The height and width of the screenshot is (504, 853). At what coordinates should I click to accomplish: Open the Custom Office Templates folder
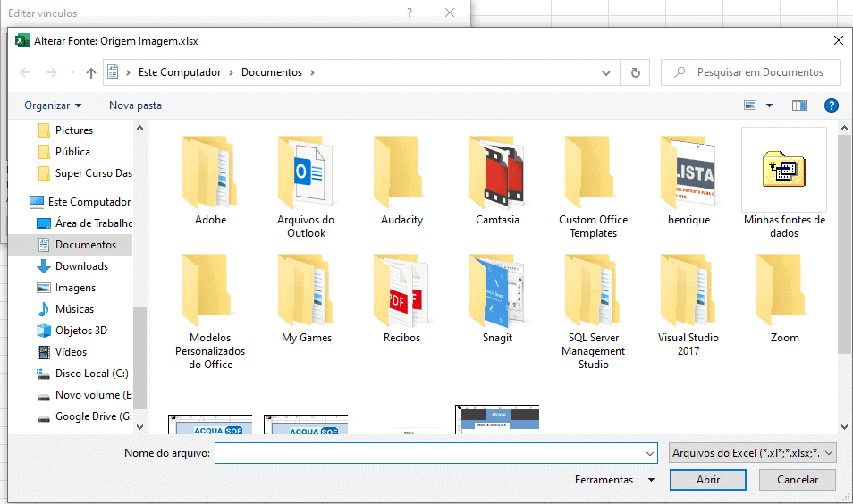click(594, 187)
